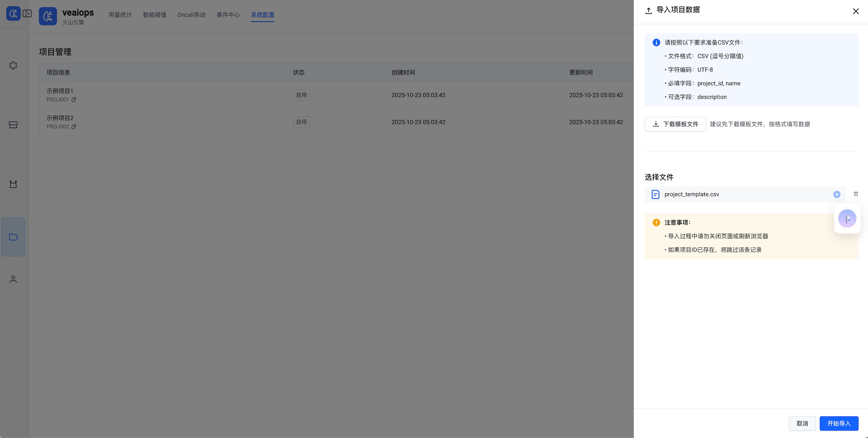Switch to the 智能阈值 tab
The width and height of the screenshot is (868, 438).
tap(154, 15)
